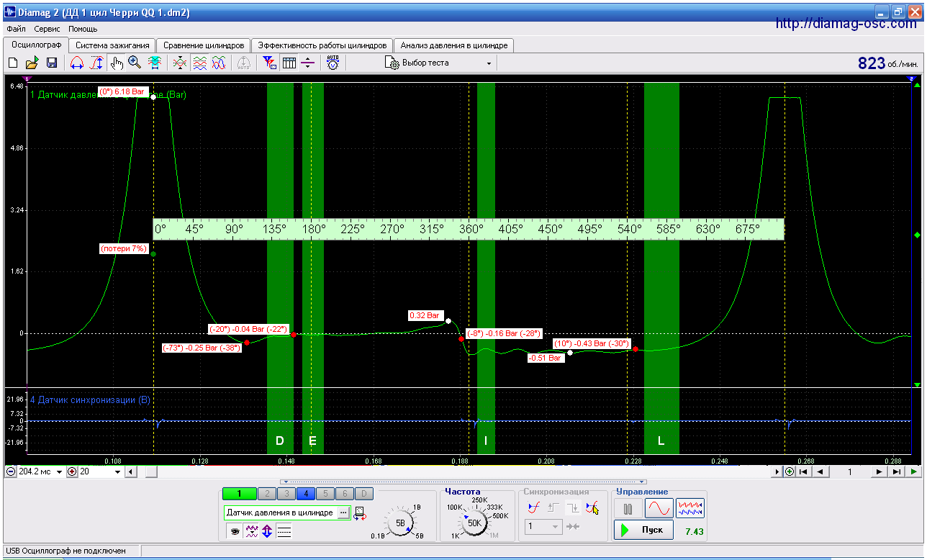Viewport: 927px width, 560px height.
Task: Switch to 'Анализ давления в цилиндре' tab
Action: click(x=454, y=45)
